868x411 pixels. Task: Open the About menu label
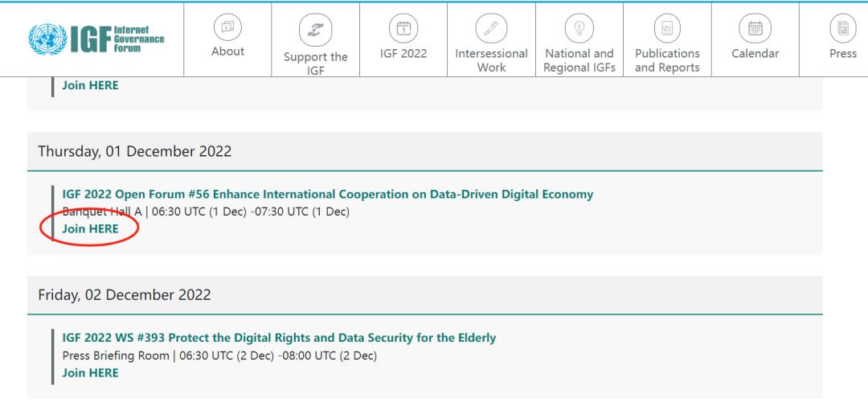coord(227,51)
